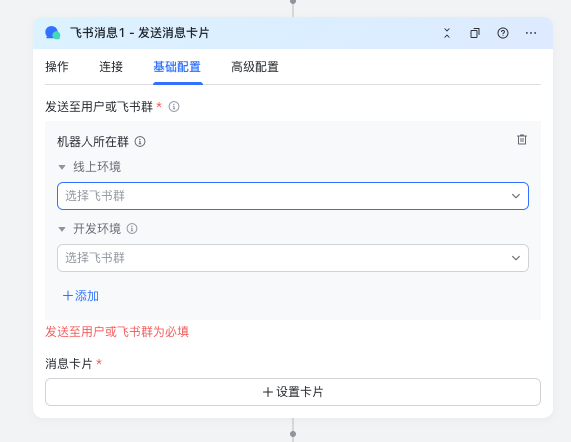Click the +设置卡片 button
571x442 pixels.
(x=293, y=392)
